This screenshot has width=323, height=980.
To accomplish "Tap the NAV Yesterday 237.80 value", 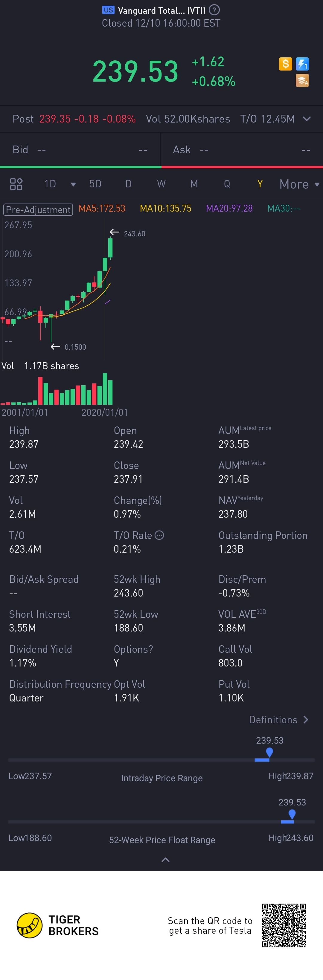I will click(233, 514).
